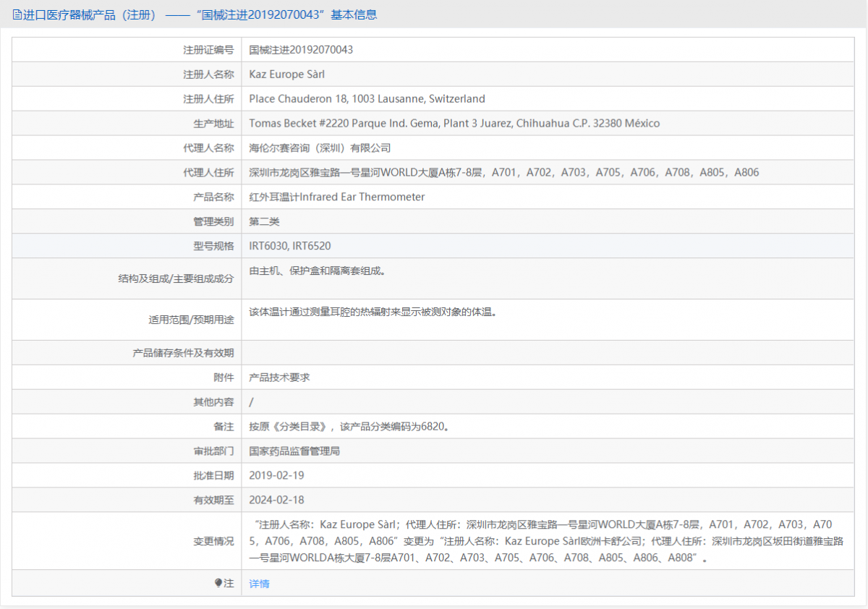Click the model spec IRT6030, IRT6520

290,246
